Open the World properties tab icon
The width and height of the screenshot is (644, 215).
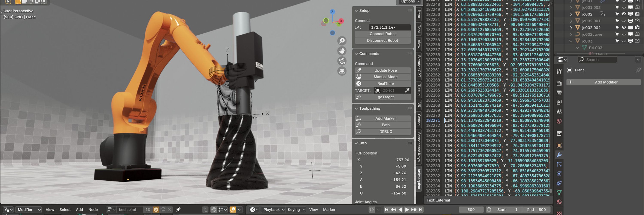[x=559, y=121]
